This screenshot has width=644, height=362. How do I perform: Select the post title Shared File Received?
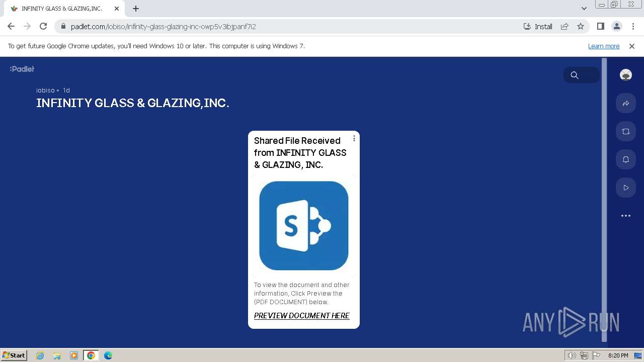click(300, 152)
